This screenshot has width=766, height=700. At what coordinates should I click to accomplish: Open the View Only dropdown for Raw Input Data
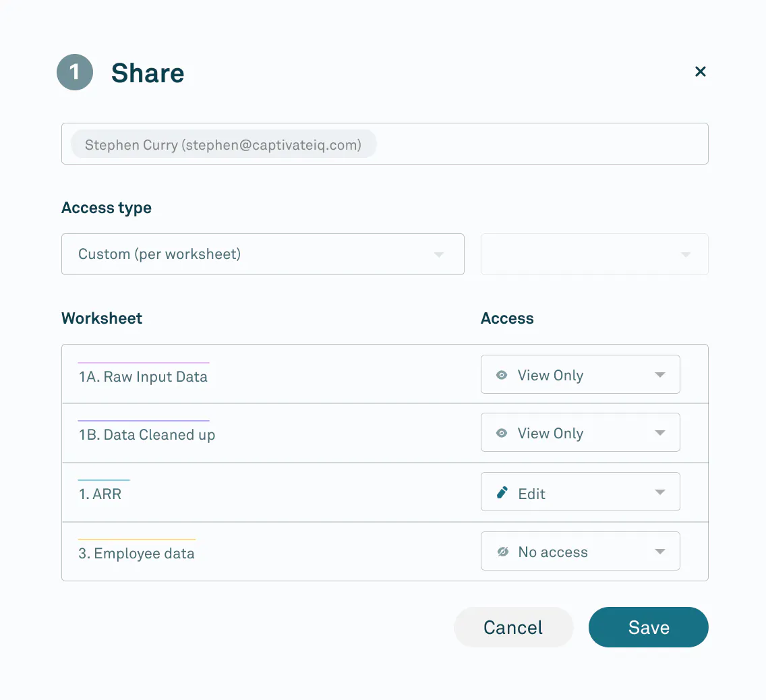(580, 374)
